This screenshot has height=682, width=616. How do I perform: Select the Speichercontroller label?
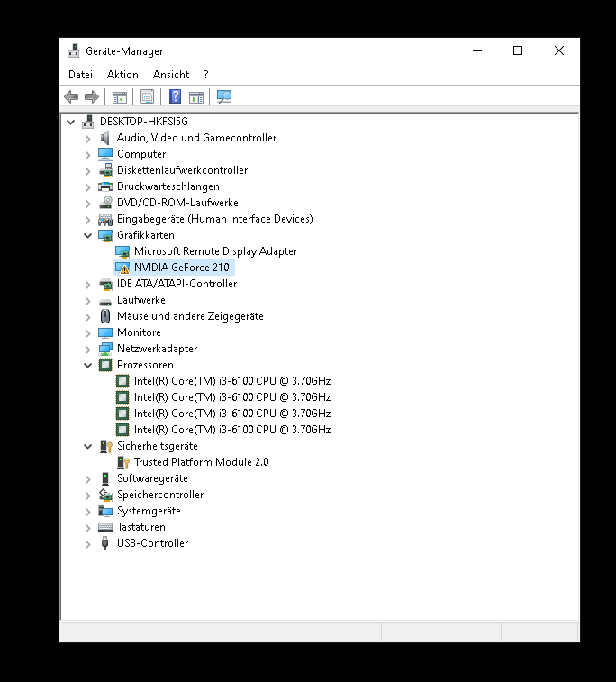pos(160,495)
